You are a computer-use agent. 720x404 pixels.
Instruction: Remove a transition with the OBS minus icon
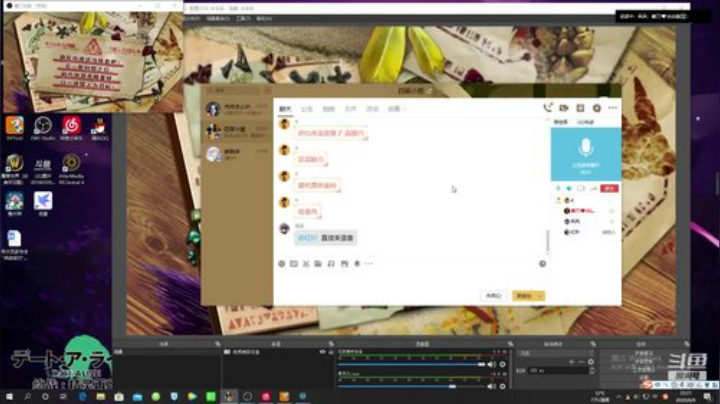point(581,362)
